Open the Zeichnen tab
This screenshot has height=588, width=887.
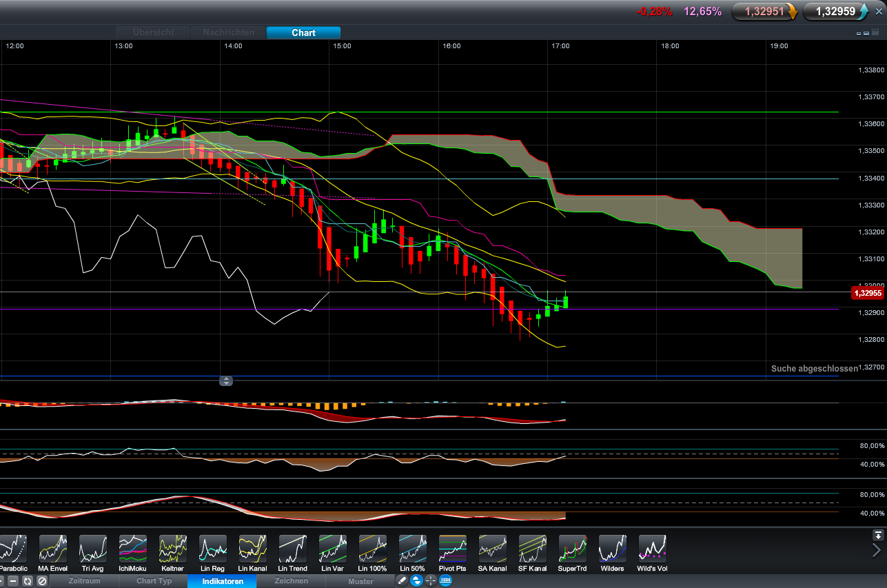click(292, 581)
